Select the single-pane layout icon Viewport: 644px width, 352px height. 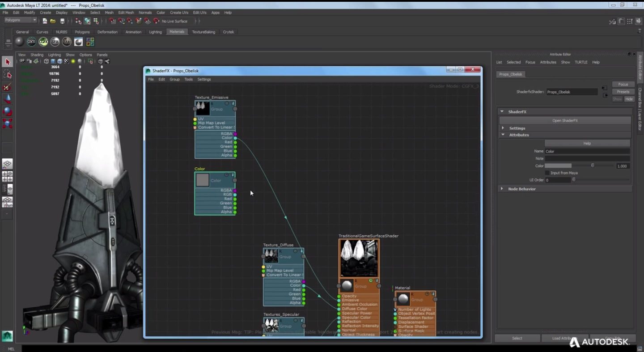click(x=7, y=164)
